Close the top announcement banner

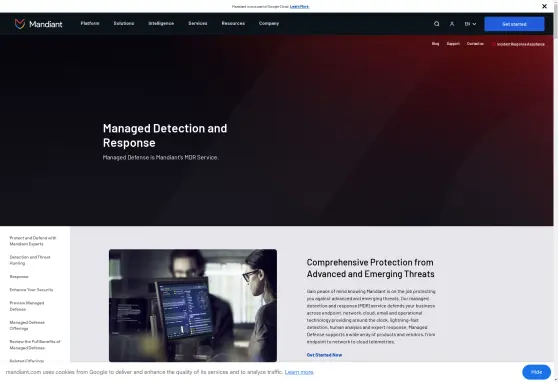(x=544, y=6)
